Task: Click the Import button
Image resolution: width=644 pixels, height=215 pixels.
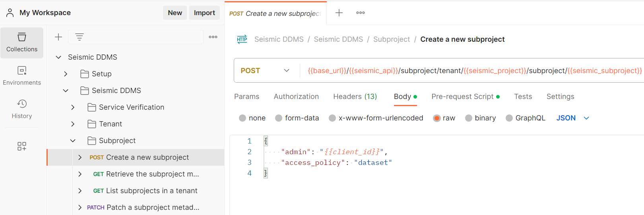Action: (x=204, y=13)
